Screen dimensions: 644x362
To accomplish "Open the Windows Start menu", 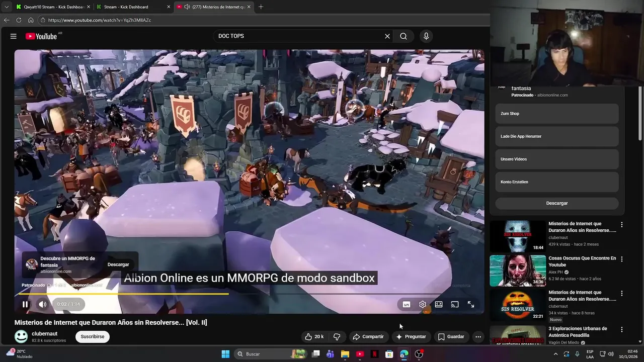I will (225, 354).
